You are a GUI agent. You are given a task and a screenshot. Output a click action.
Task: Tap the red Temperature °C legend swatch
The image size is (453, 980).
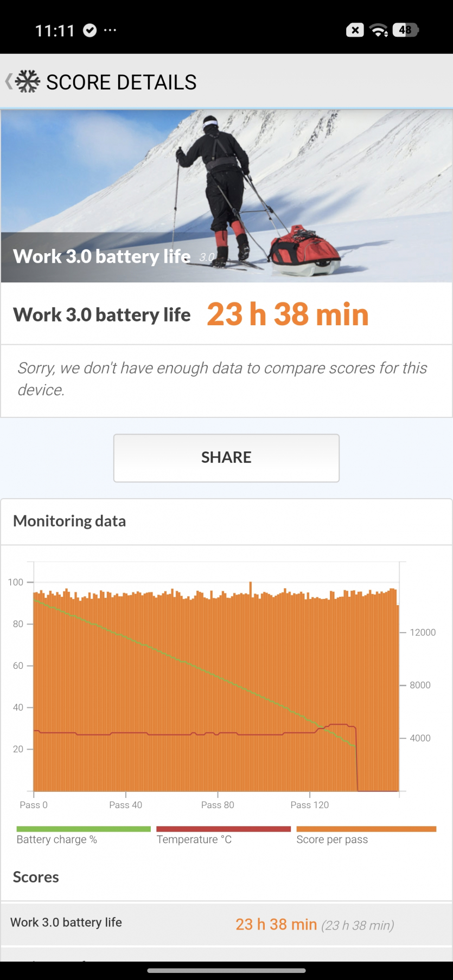click(224, 829)
